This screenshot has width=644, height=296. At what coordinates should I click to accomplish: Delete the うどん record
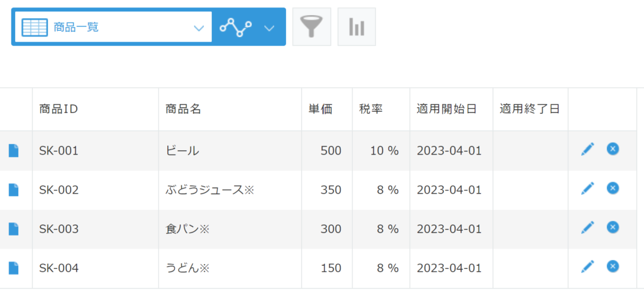pyautogui.click(x=613, y=266)
